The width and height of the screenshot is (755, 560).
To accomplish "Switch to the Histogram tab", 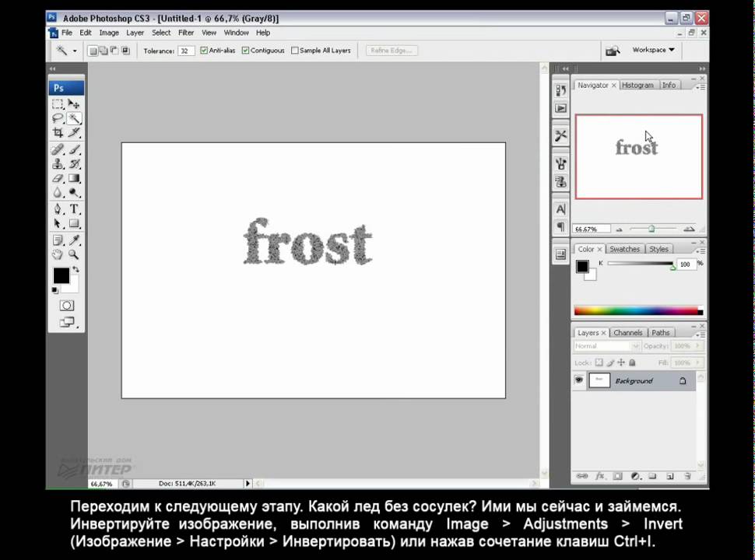I will 637,85.
